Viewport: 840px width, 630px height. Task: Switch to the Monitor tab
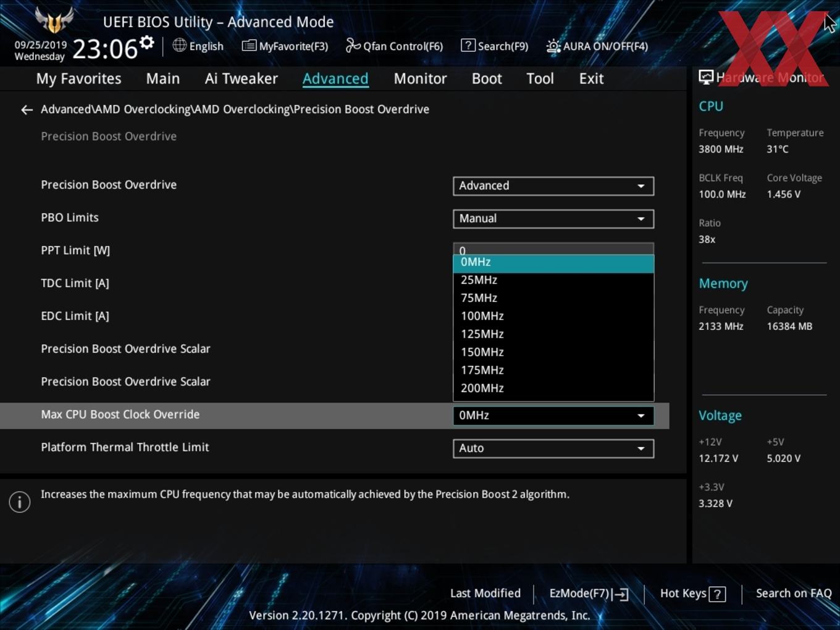point(420,78)
